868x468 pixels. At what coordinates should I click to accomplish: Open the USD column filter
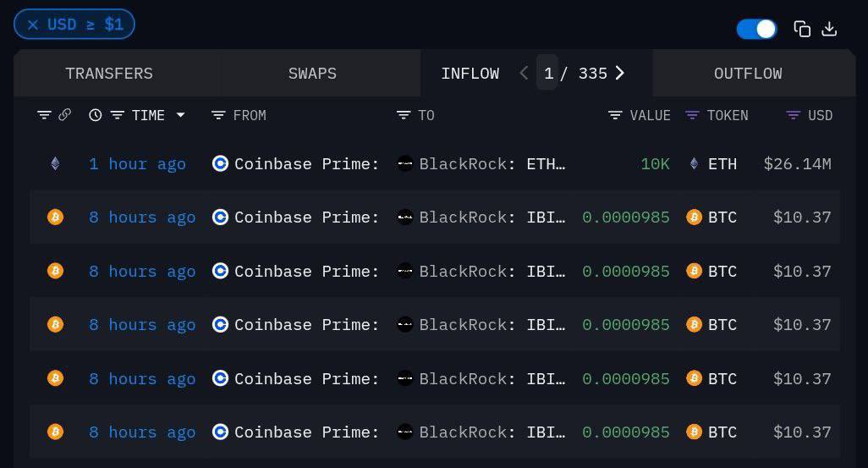point(794,115)
